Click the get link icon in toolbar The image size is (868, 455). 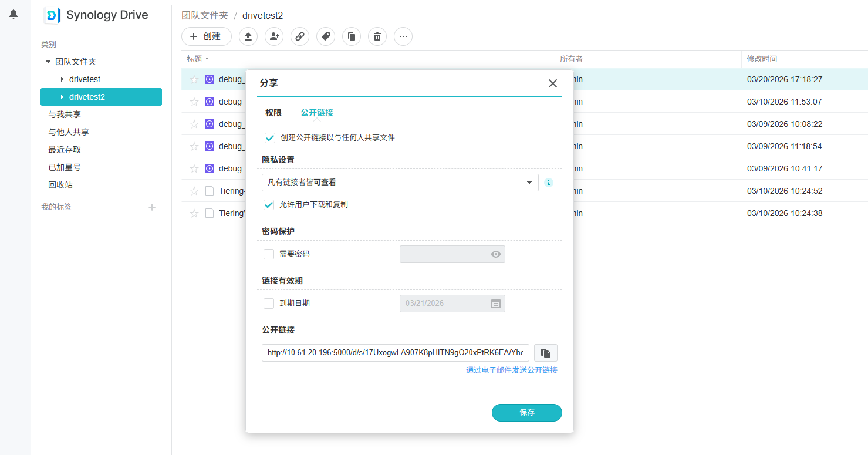pyautogui.click(x=300, y=36)
